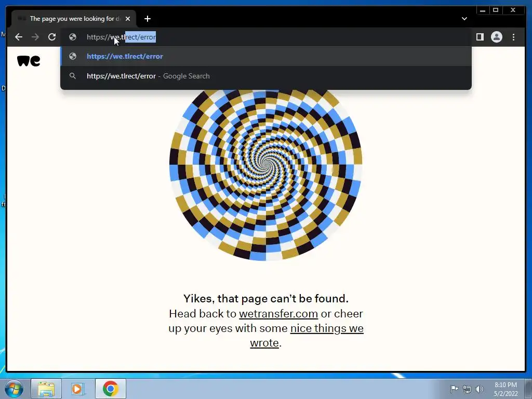This screenshot has width=532, height=399.
Task: Open a new tab with plus button
Action: (147, 19)
